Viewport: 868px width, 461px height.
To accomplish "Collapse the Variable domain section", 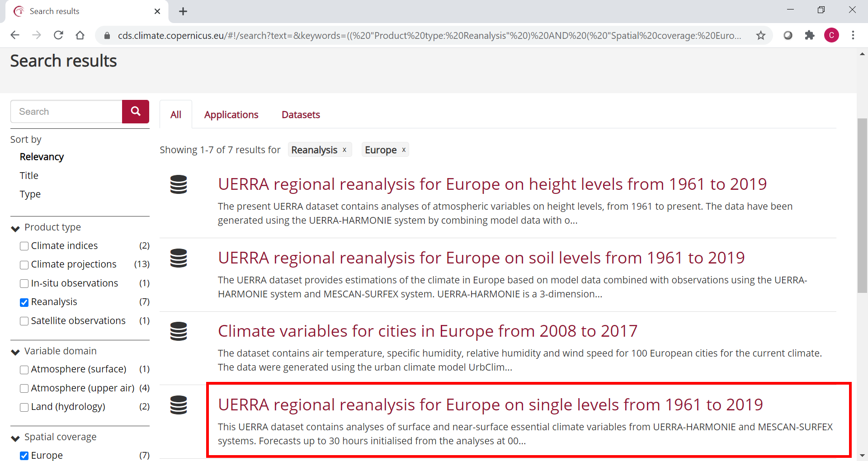I will [15, 352].
